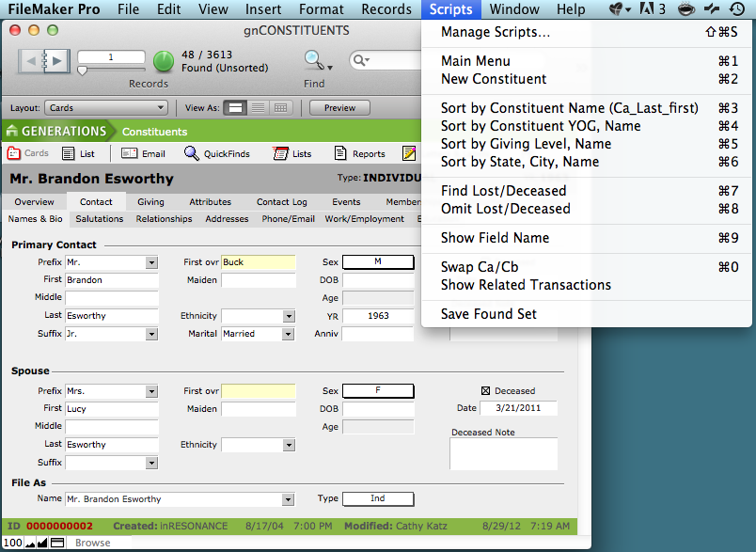Toggle the spouse Deceased checkbox

pos(485,391)
